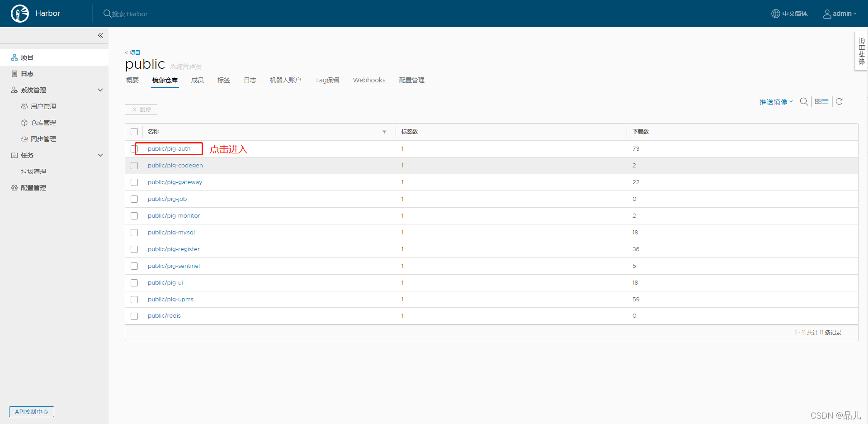Open the public/pig-register repository
Image resolution: width=868 pixels, height=424 pixels.
tap(174, 249)
